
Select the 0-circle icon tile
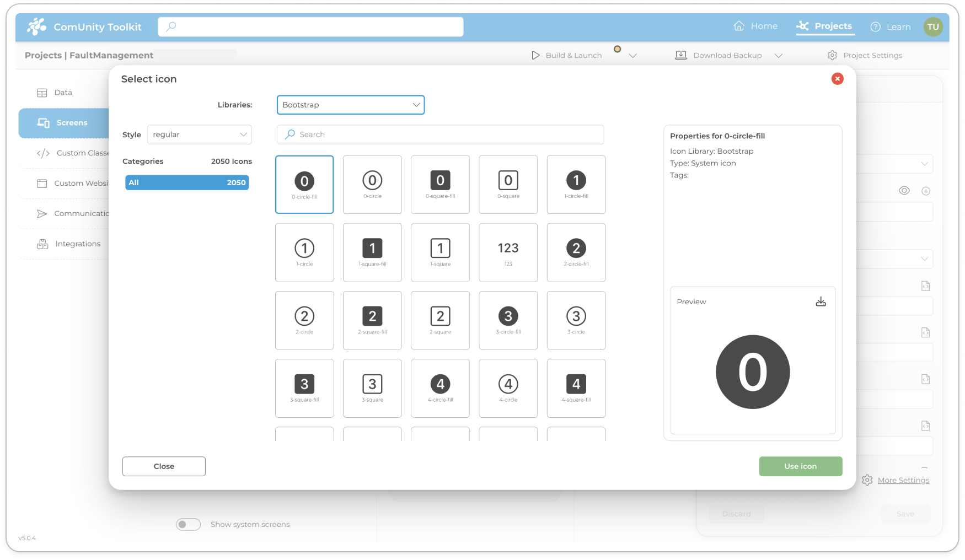pos(372,184)
